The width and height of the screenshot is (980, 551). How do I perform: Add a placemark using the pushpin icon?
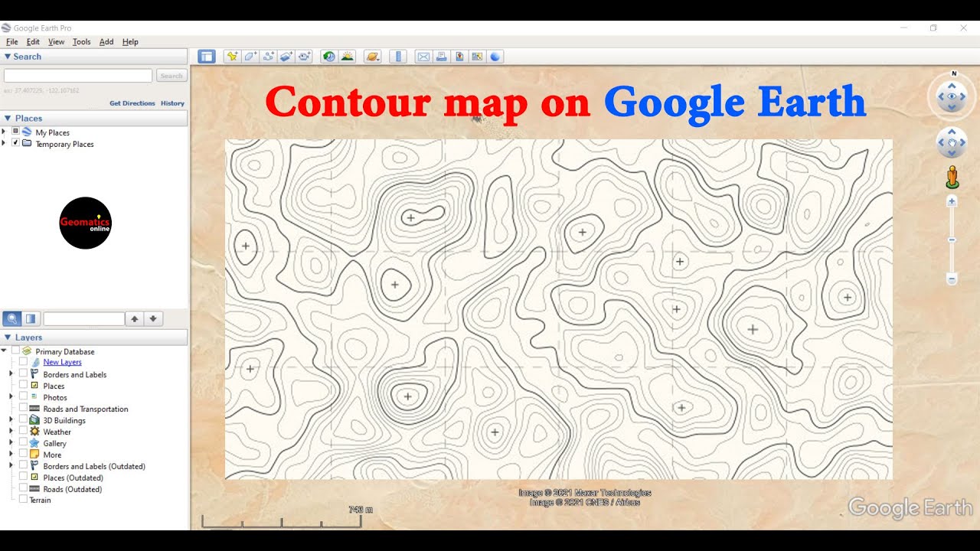(232, 56)
